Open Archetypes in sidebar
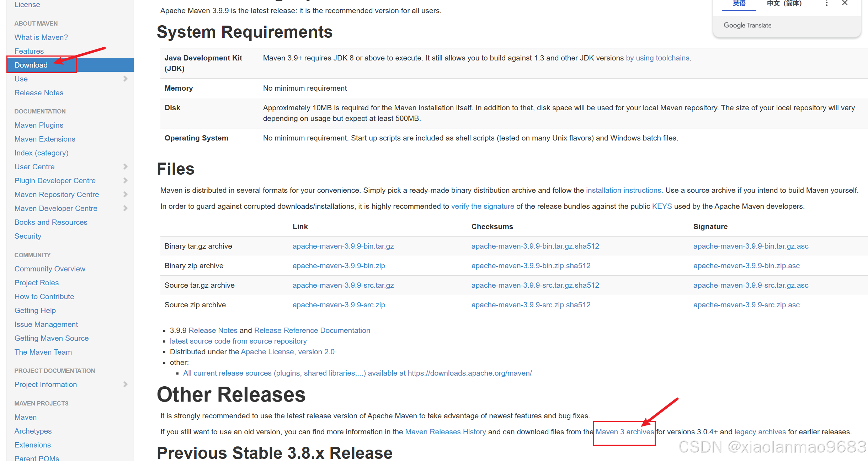Image resolution: width=868 pixels, height=461 pixels. click(33, 431)
